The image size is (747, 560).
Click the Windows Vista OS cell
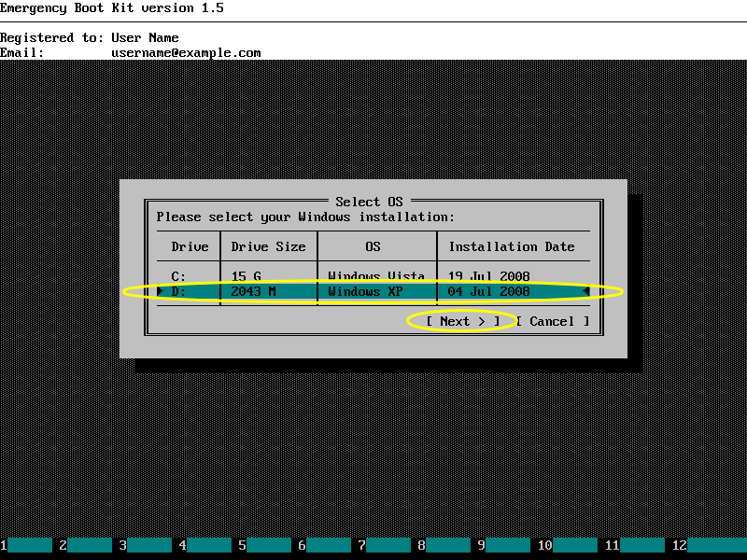click(x=376, y=276)
